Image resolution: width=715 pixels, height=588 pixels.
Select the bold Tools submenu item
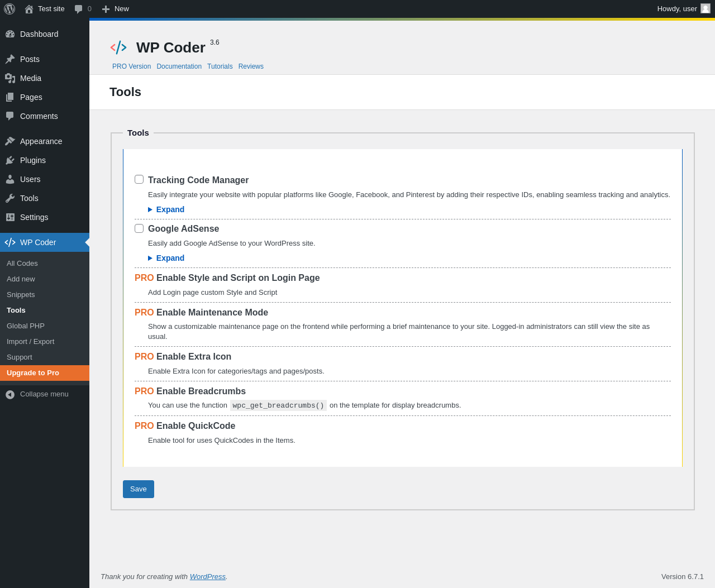pos(16,310)
